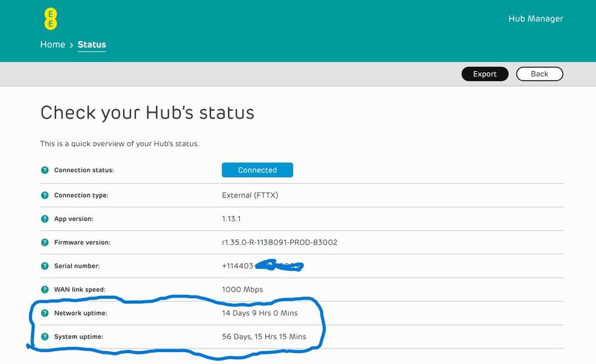Click the Connected status badge

(x=257, y=170)
